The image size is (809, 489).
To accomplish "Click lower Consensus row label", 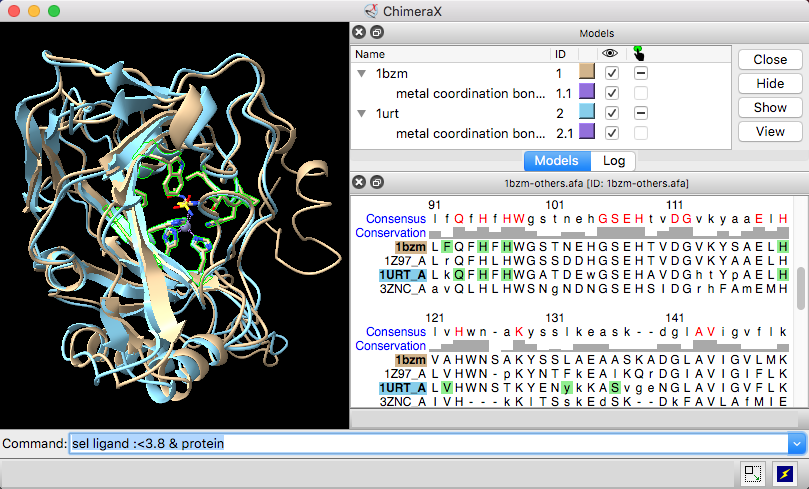I will [x=396, y=332].
